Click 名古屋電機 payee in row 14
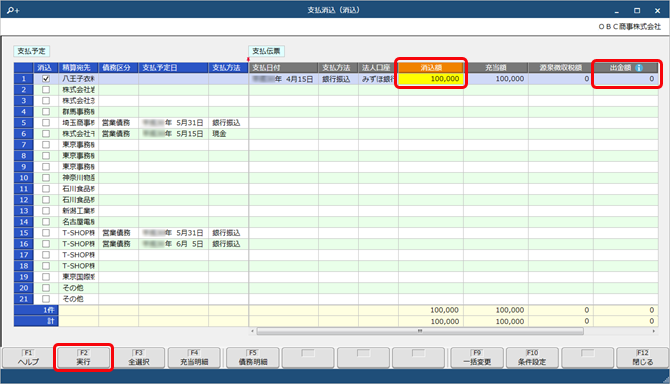The image size is (670, 384). click(x=78, y=222)
